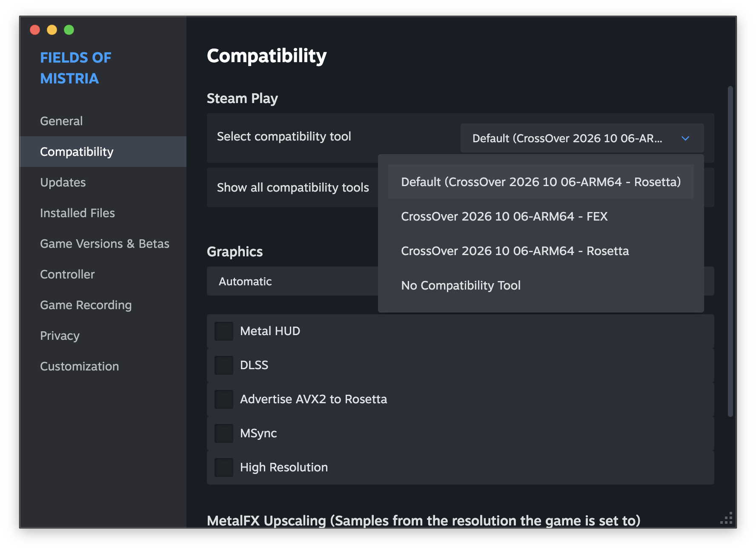Toggle the DLSS checkbox
756x551 pixels.
point(224,365)
